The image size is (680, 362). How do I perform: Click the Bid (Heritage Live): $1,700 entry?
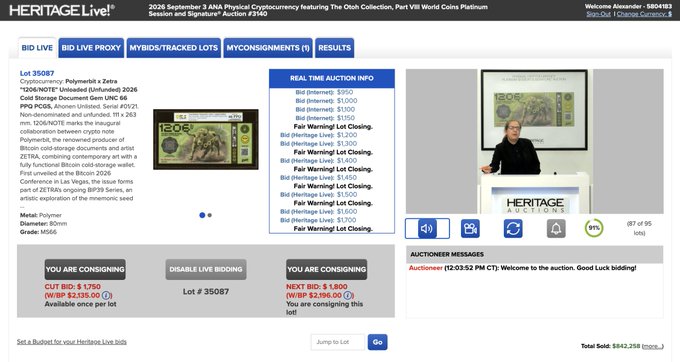click(x=318, y=220)
